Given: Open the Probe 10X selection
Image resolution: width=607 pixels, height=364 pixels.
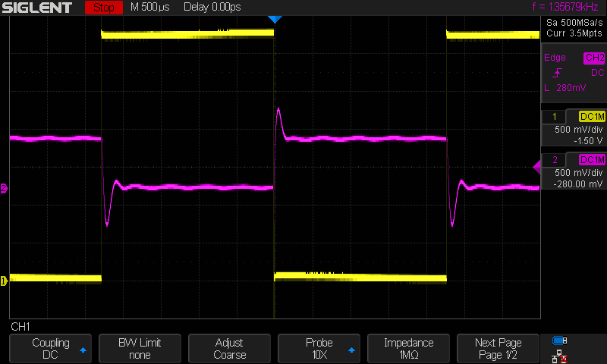Looking at the screenshot, I should point(319,348).
